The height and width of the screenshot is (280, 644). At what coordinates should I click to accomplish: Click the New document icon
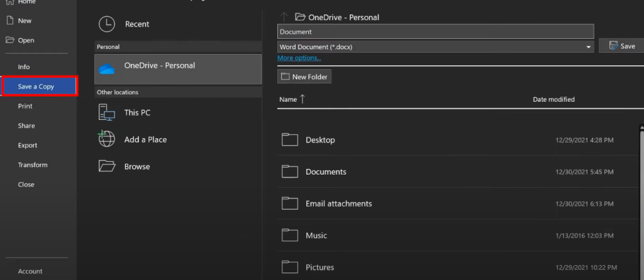point(10,21)
